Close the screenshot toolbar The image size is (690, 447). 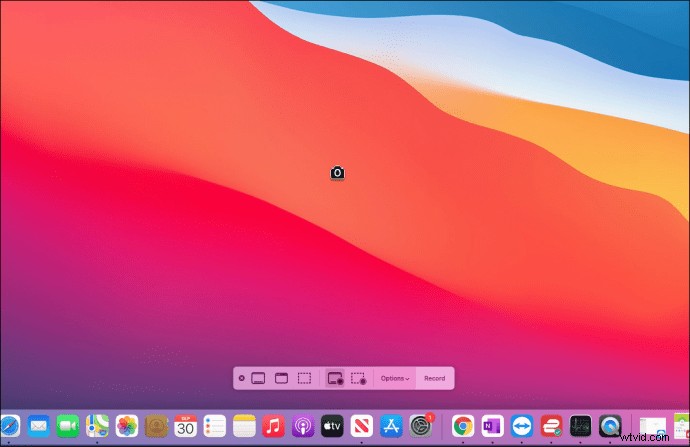(241, 378)
